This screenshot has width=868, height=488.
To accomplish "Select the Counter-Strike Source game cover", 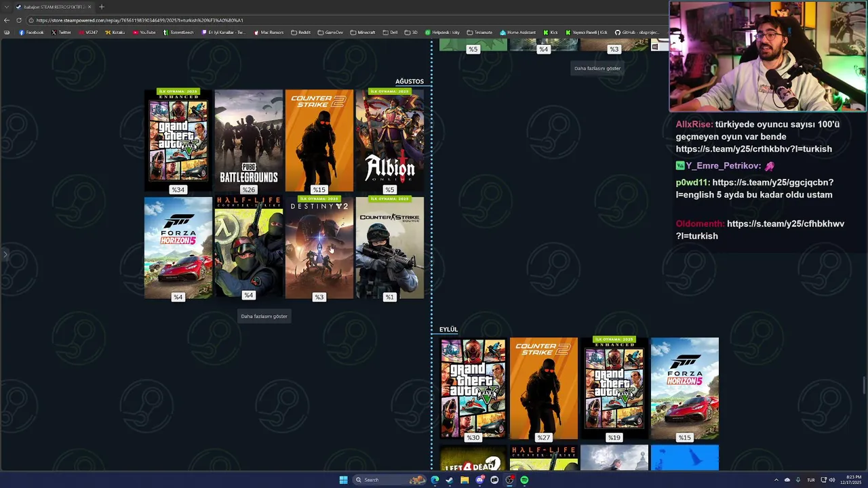I will pyautogui.click(x=390, y=248).
